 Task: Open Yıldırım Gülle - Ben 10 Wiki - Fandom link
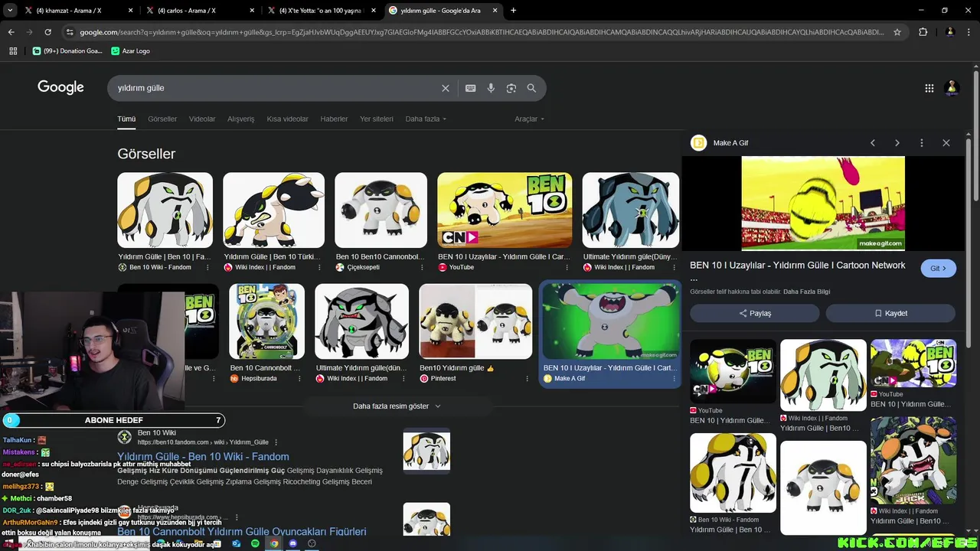click(x=203, y=457)
